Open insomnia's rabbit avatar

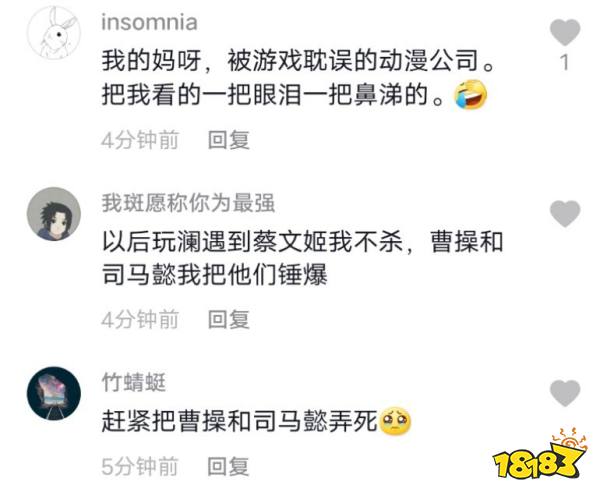point(54,33)
